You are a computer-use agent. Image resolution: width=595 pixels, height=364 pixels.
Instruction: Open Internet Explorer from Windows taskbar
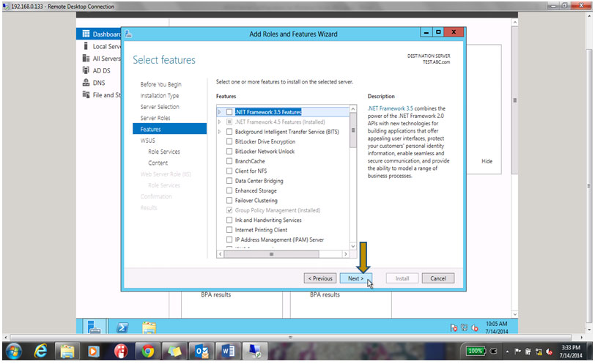point(40,352)
